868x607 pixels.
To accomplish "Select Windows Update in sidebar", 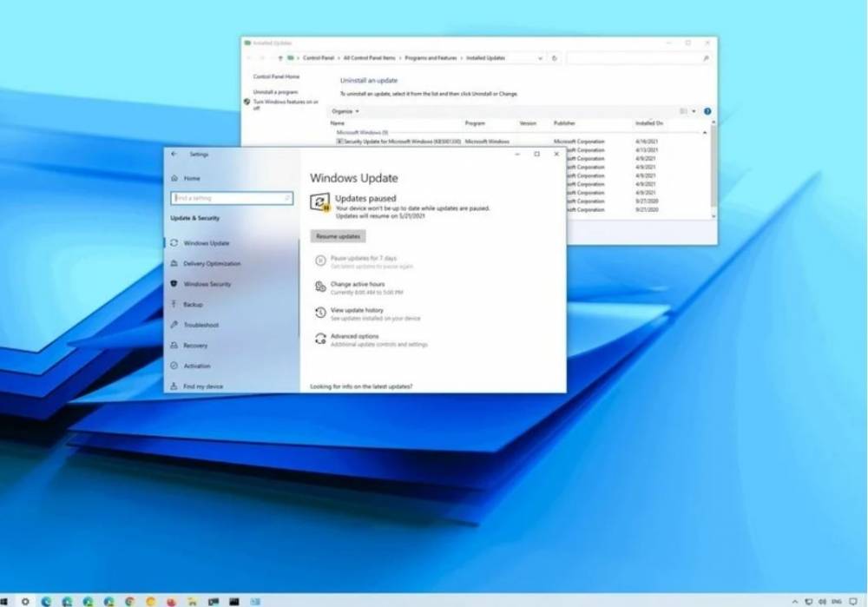I will [x=206, y=243].
